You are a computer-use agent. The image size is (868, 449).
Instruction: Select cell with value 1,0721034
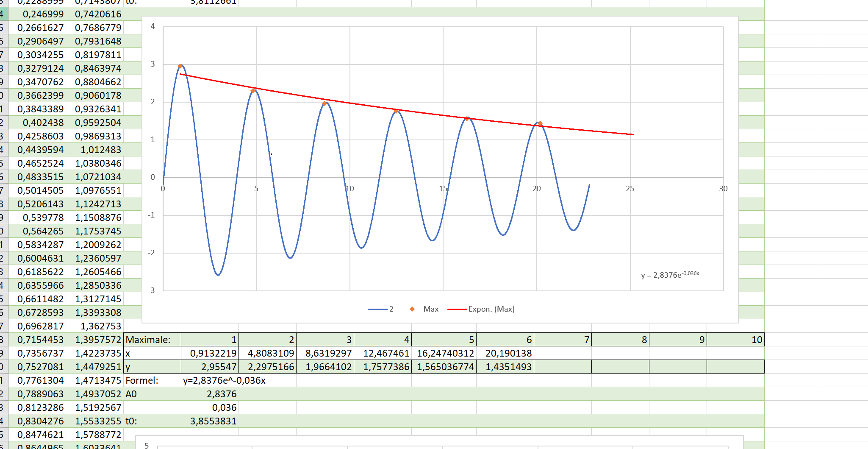pos(94,177)
